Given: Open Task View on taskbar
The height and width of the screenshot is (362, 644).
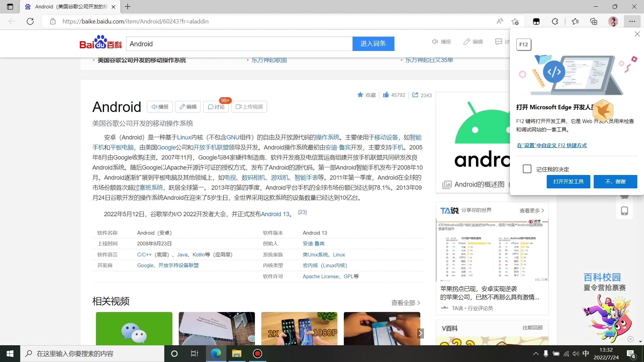Looking at the screenshot, I should (x=195, y=354).
